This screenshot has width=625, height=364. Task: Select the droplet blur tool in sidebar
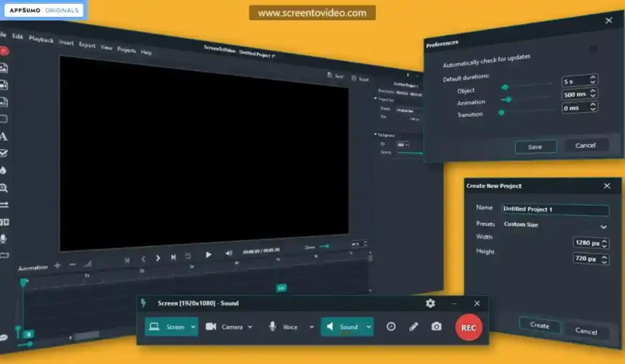[3, 171]
